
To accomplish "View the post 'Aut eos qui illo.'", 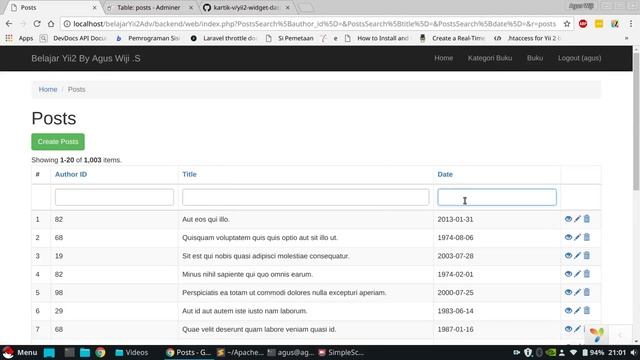I will pos(568,219).
